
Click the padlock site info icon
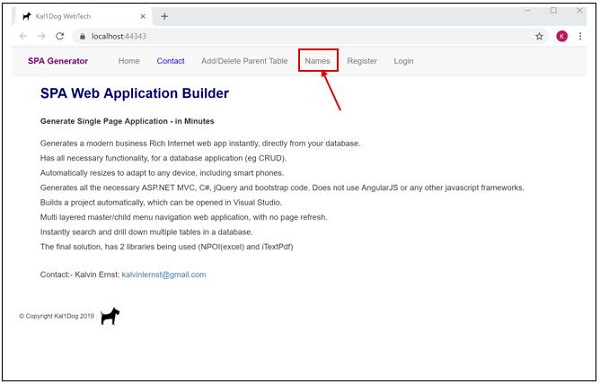[x=82, y=36]
